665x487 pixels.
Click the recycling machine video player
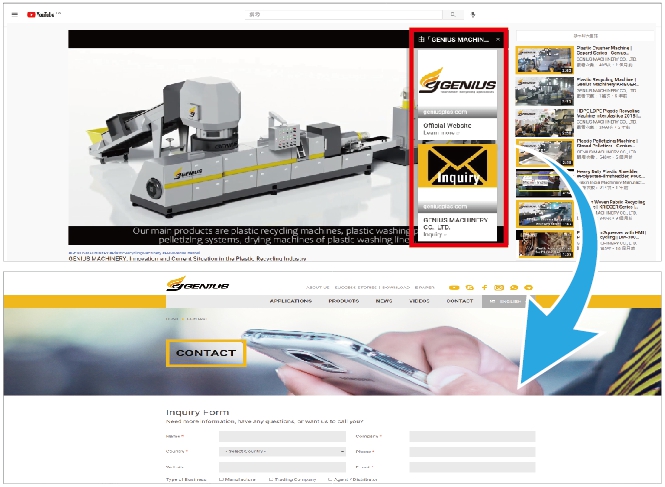(238, 136)
